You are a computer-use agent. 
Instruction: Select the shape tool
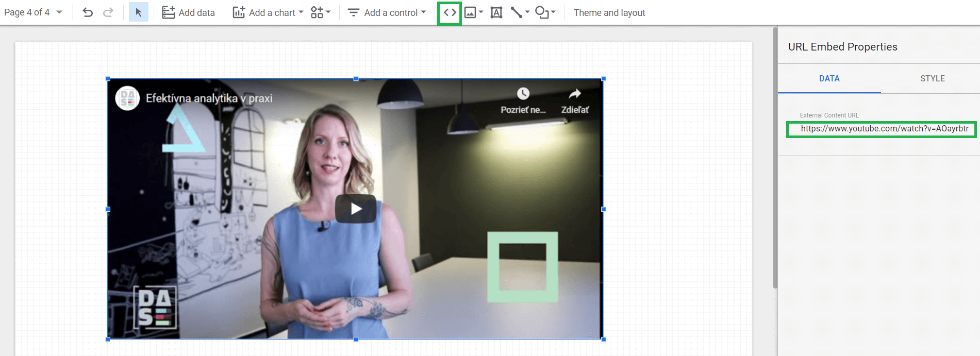542,12
